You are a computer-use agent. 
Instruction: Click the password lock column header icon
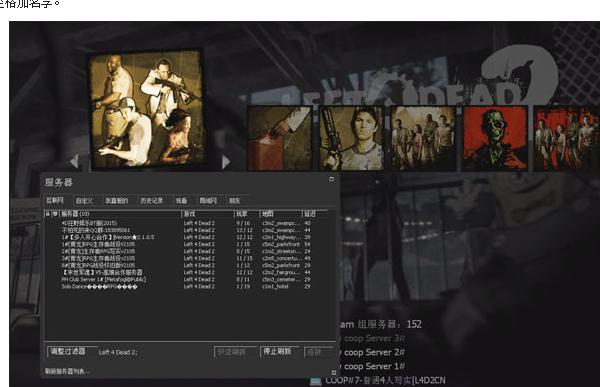pos(48,214)
